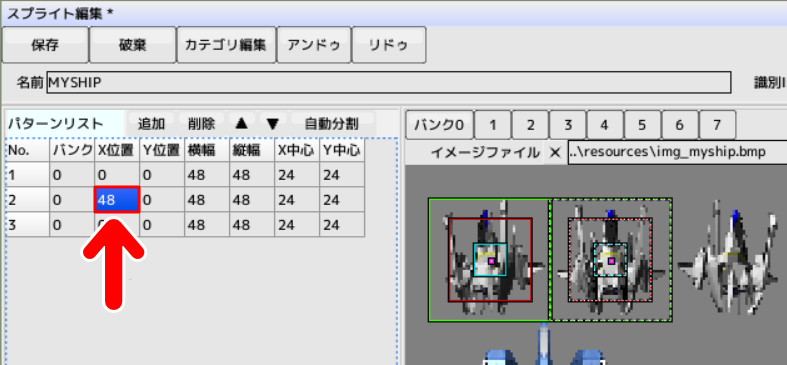
Task: Click the X位置 column header
Action: 117,150
